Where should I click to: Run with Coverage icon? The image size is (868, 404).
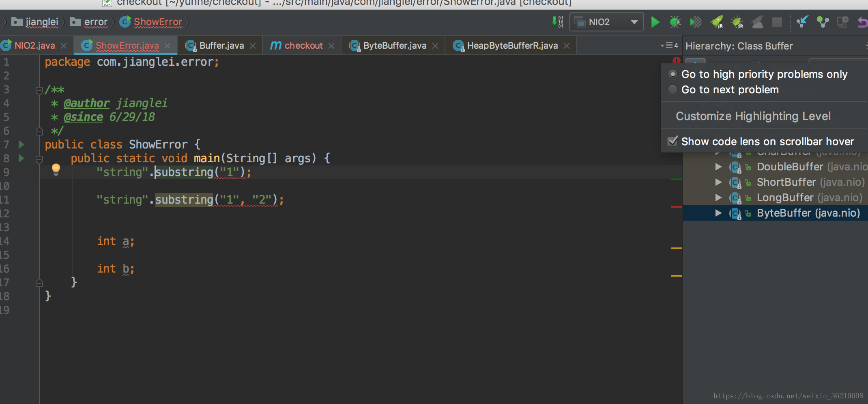(x=696, y=22)
